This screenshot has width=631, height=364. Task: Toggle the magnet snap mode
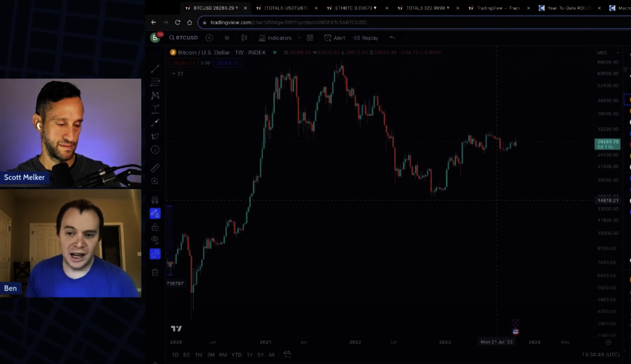[x=155, y=200]
